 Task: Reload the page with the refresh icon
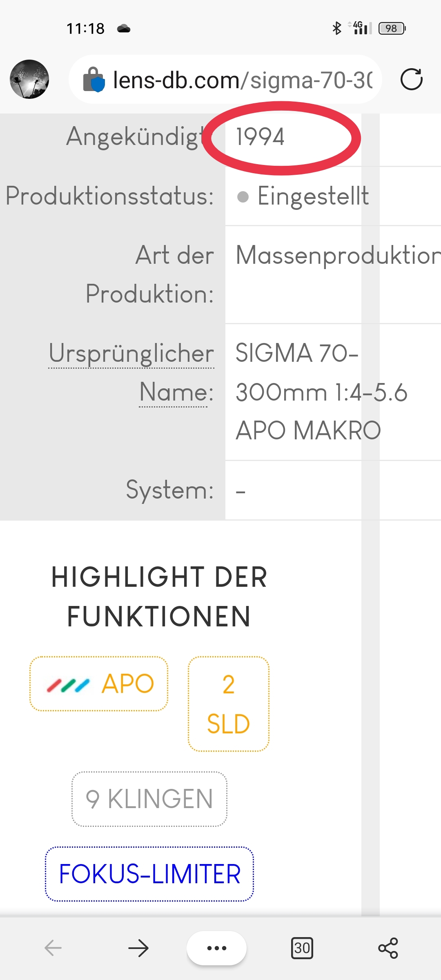tap(411, 79)
